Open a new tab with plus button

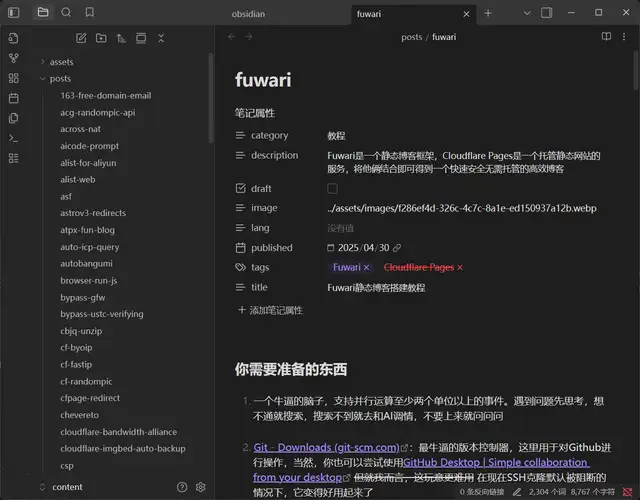tap(488, 13)
